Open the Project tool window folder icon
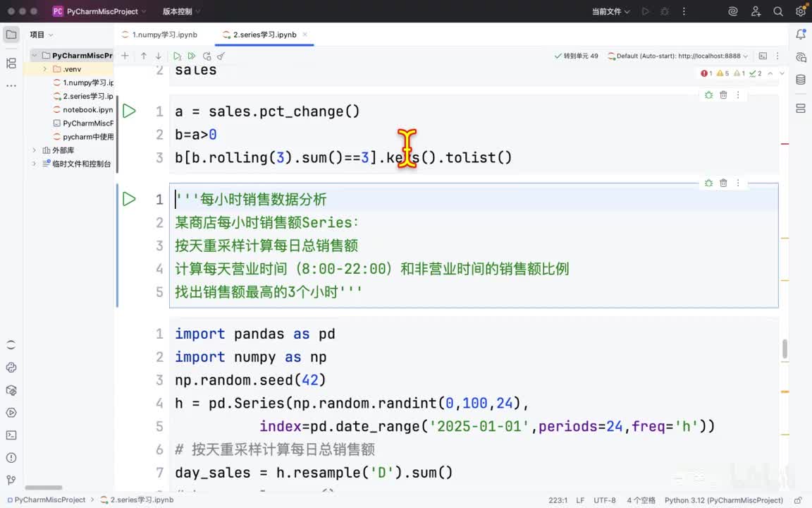812x508 pixels. coord(11,35)
